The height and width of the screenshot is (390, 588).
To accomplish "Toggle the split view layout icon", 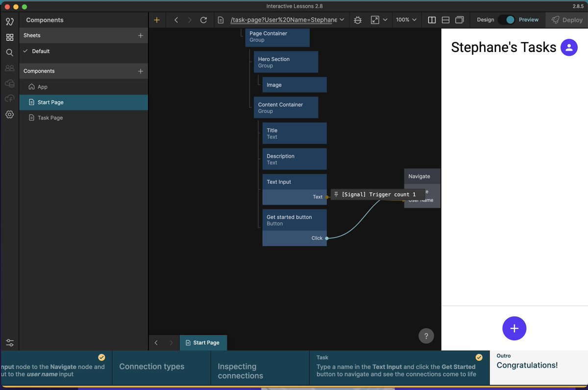I will click(x=432, y=20).
